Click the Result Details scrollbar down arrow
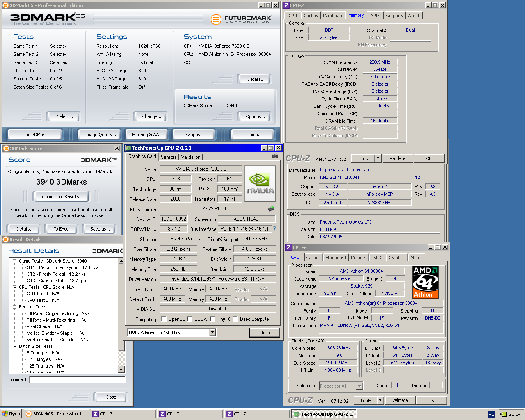Screen dimensions: 525x420 coord(121,370)
